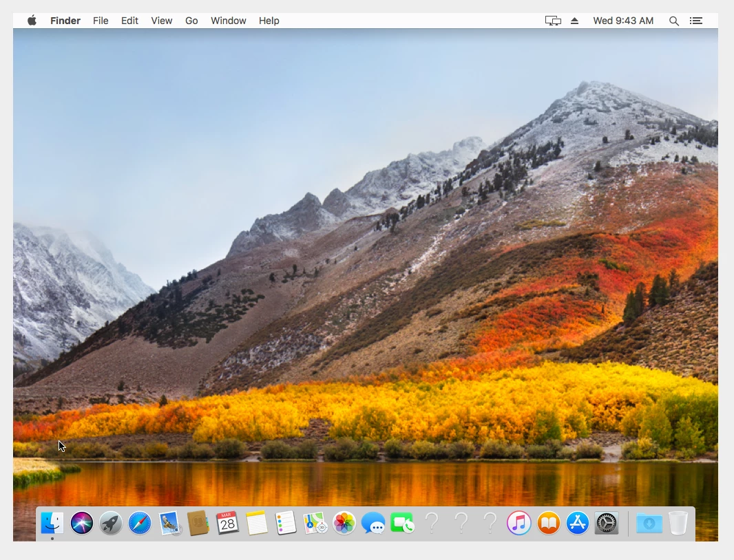This screenshot has width=734, height=560.
Task: Open Mail stamp icon in Dock
Action: click(169, 523)
